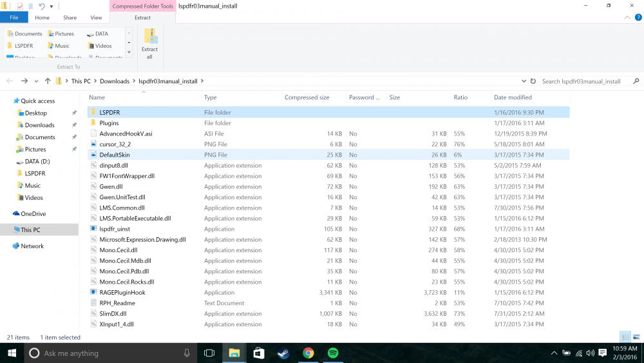Sort by the Compressed size column
644x363 pixels.
point(307,97)
